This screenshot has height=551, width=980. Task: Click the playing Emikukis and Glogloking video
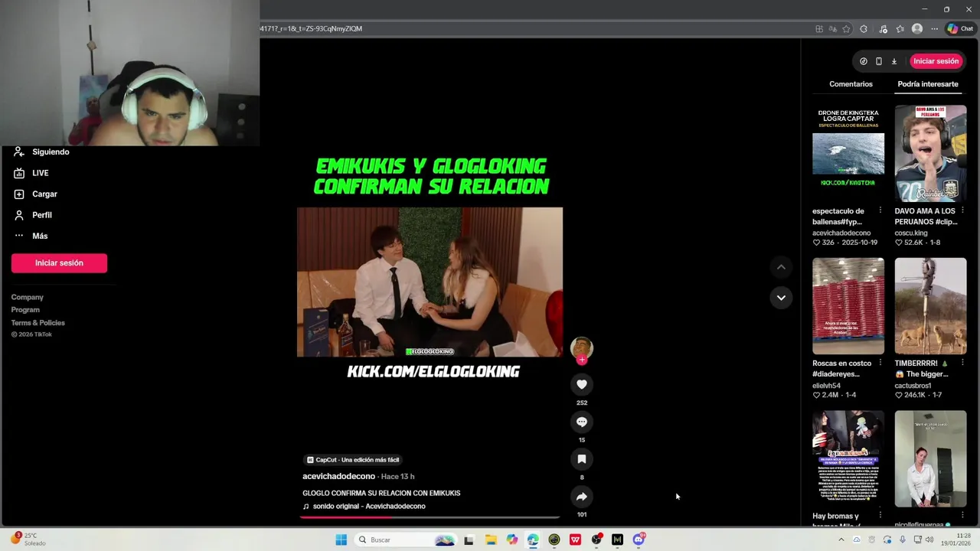click(x=430, y=282)
